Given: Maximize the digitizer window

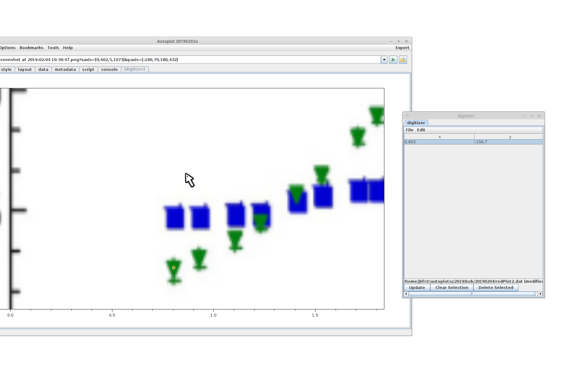Looking at the screenshot, I should click(x=532, y=116).
